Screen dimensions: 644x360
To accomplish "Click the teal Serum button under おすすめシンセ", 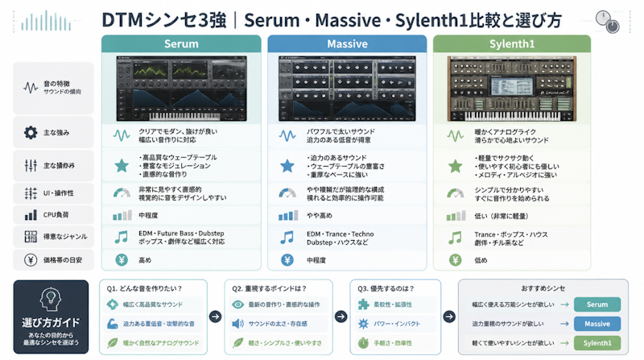I will tap(597, 304).
